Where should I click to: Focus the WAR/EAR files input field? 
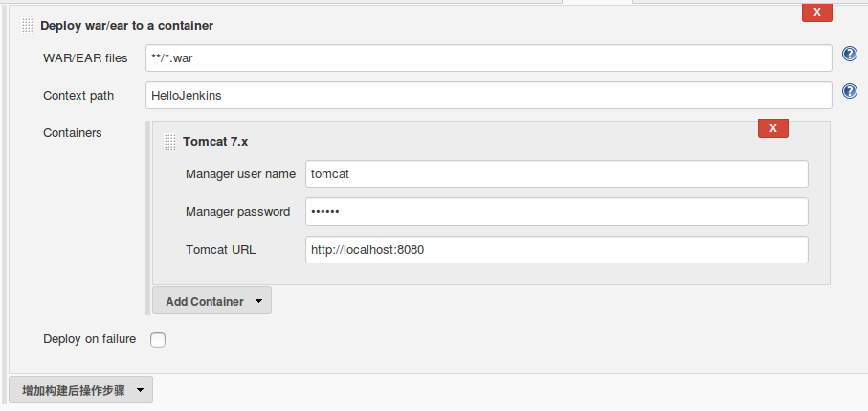[488, 58]
